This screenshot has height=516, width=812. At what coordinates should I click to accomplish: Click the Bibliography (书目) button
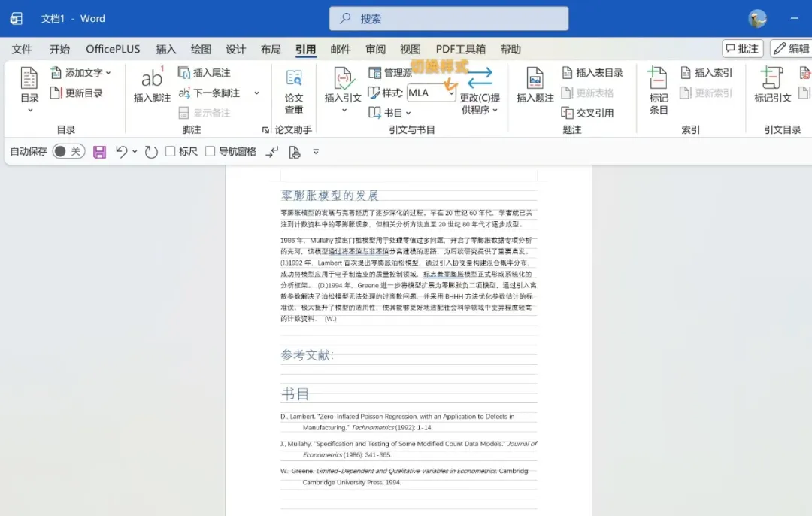[389, 112]
